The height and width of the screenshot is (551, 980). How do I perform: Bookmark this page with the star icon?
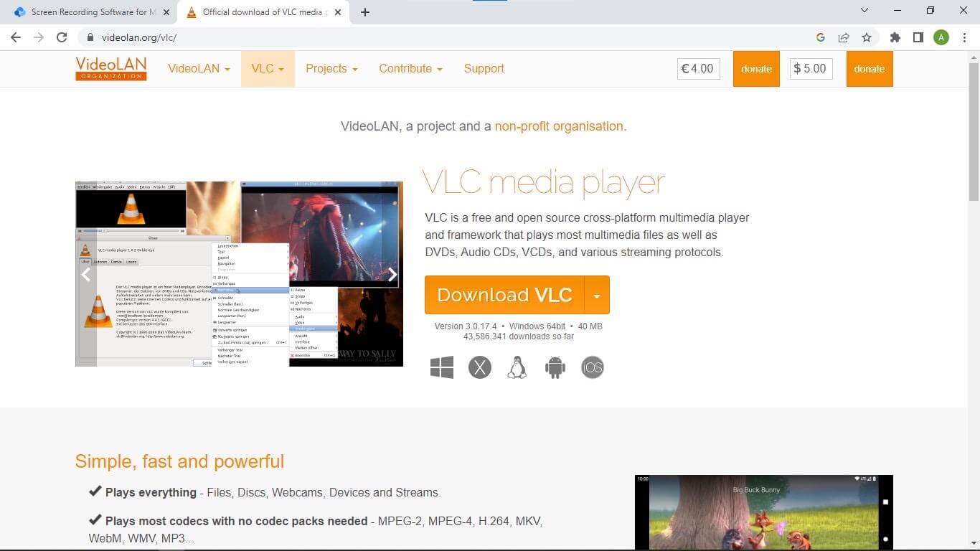867,37
